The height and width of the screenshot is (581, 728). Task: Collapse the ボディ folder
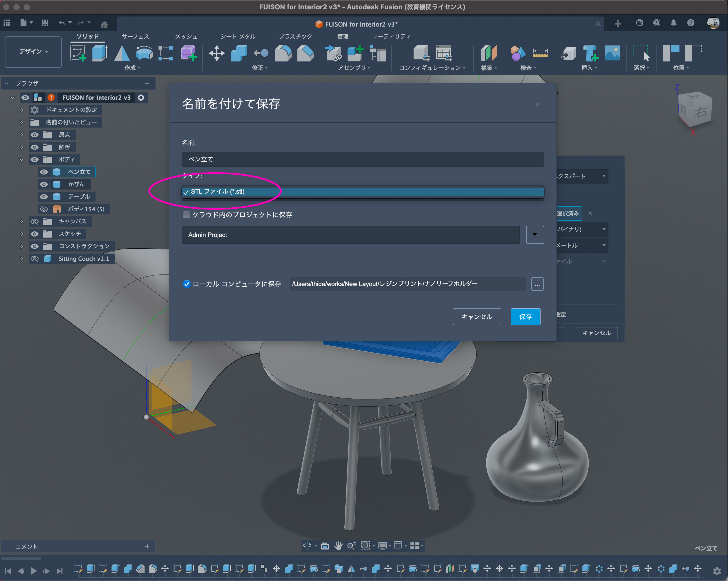coord(22,159)
